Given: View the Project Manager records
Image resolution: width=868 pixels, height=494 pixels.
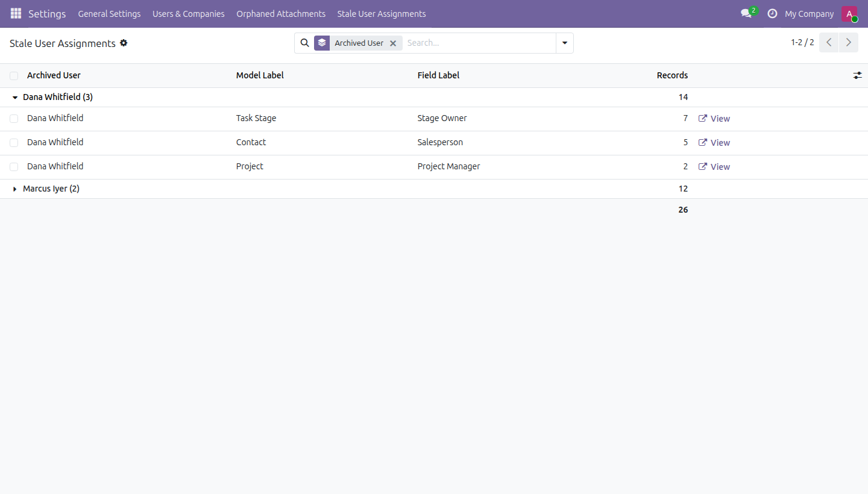Looking at the screenshot, I should click(x=714, y=167).
